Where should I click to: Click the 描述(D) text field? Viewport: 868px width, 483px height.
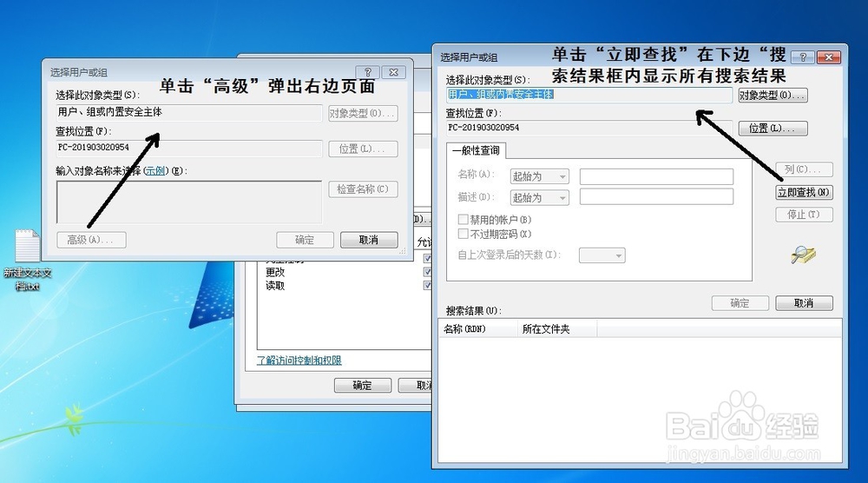656,196
